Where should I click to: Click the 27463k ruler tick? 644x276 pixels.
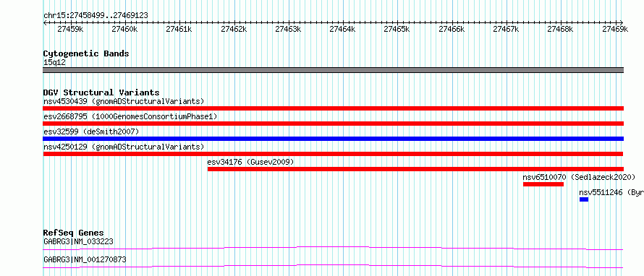pyautogui.click(x=288, y=29)
